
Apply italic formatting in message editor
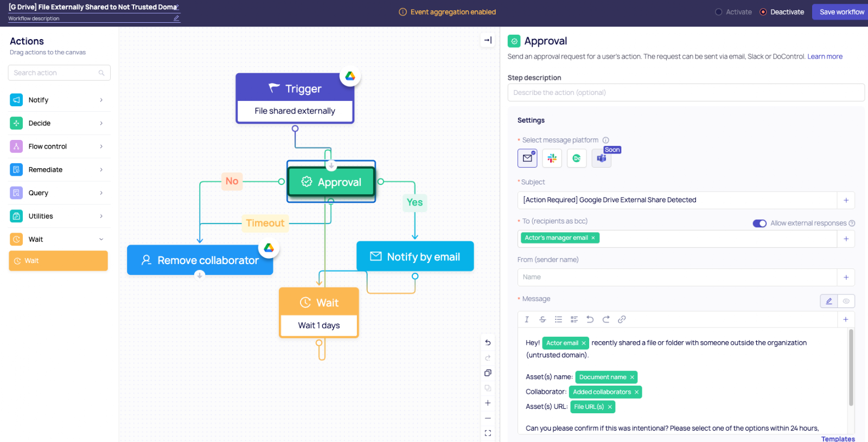[x=527, y=319]
